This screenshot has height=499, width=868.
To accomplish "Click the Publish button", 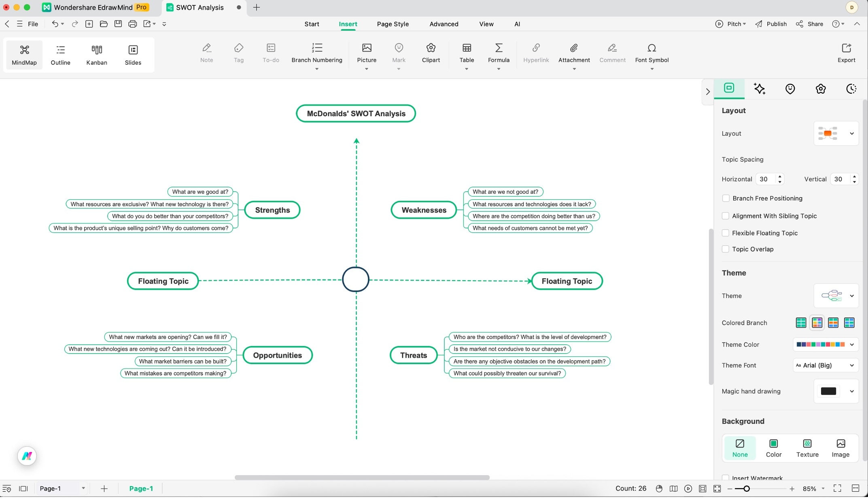I will pos(771,24).
